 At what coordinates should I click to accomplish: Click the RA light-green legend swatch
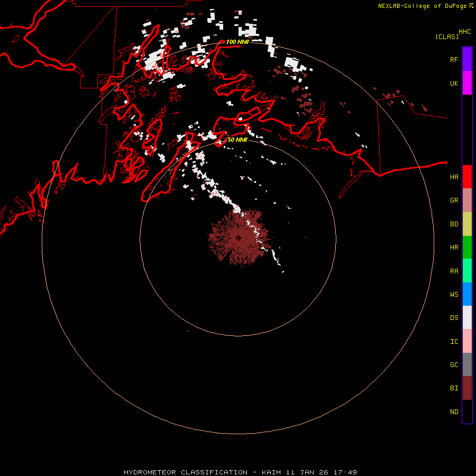click(467, 271)
